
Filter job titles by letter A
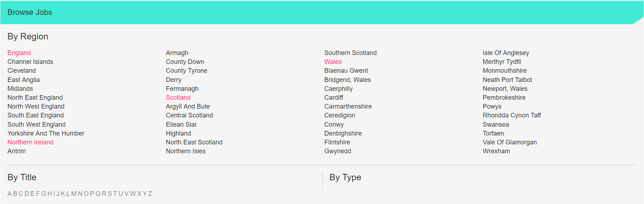pos(10,194)
